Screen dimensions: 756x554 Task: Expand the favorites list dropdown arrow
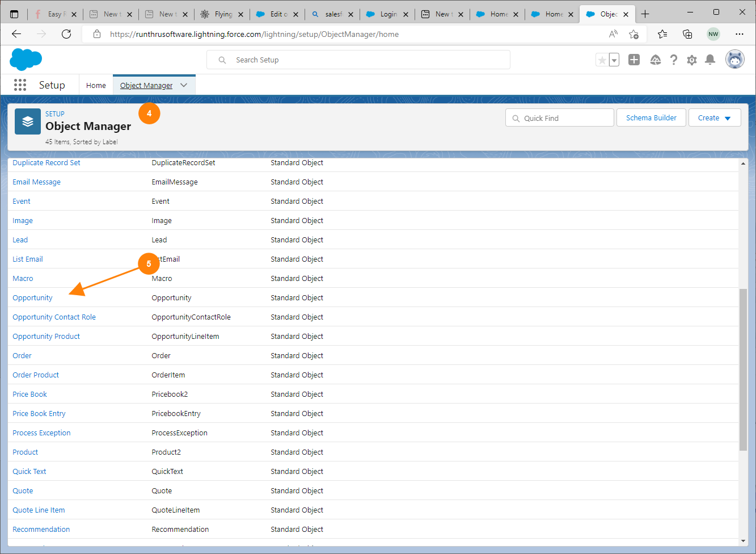pos(614,60)
